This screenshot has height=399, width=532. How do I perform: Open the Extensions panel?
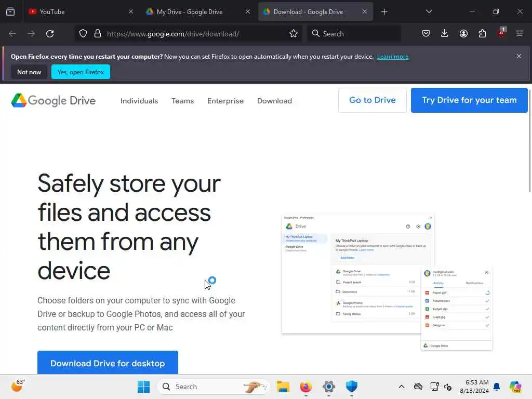(482, 34)
